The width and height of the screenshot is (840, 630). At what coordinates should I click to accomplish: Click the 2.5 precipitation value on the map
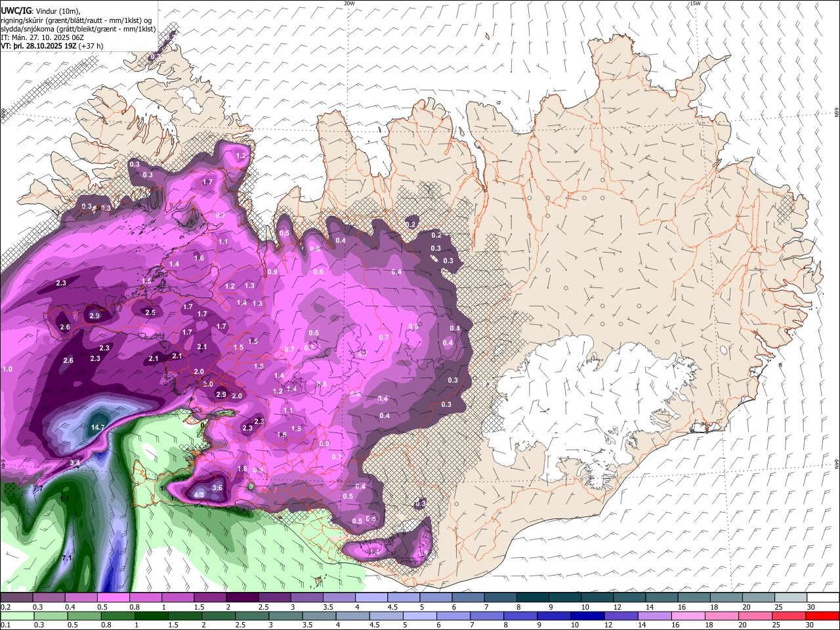(150, 312)
